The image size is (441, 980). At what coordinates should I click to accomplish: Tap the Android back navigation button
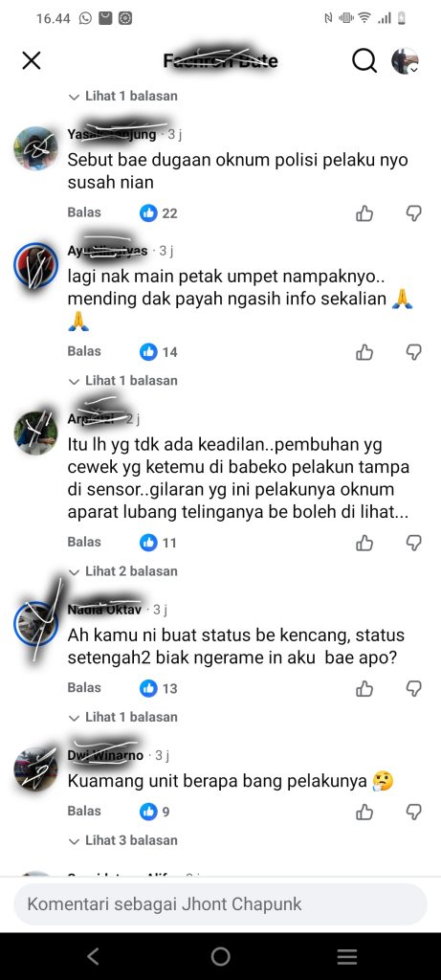pyautogui.click(x=93, y=956)
